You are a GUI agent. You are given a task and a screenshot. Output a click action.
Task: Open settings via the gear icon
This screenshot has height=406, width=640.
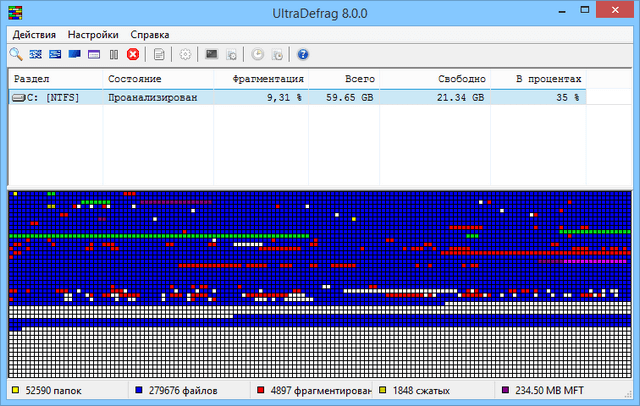(x=185, y=54)
